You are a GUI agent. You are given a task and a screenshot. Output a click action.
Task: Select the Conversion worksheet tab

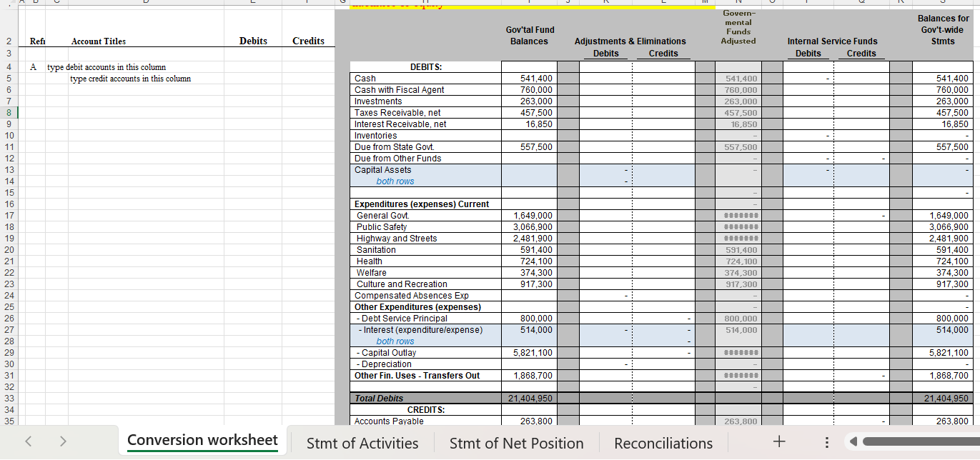[x=202, y=441]
